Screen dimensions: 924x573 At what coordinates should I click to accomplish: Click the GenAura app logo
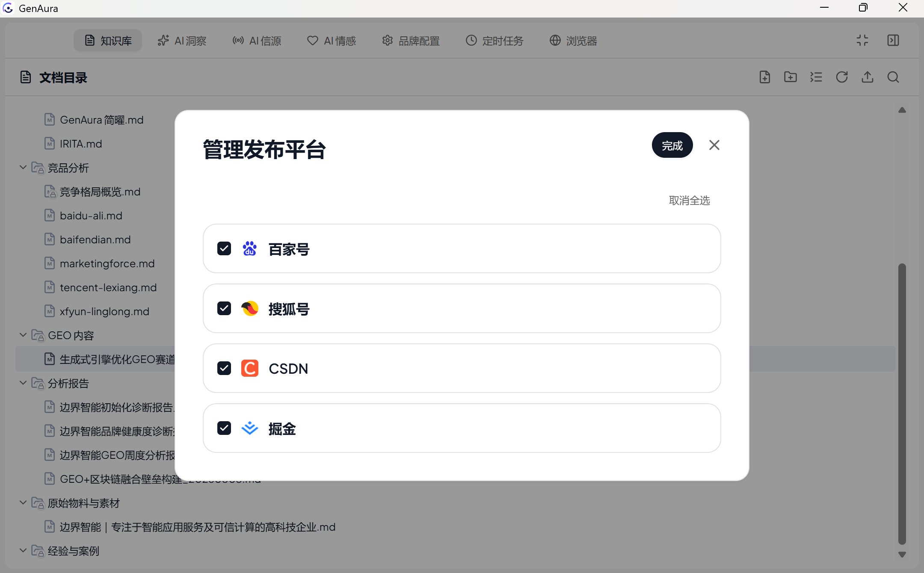tap(8, 8)
